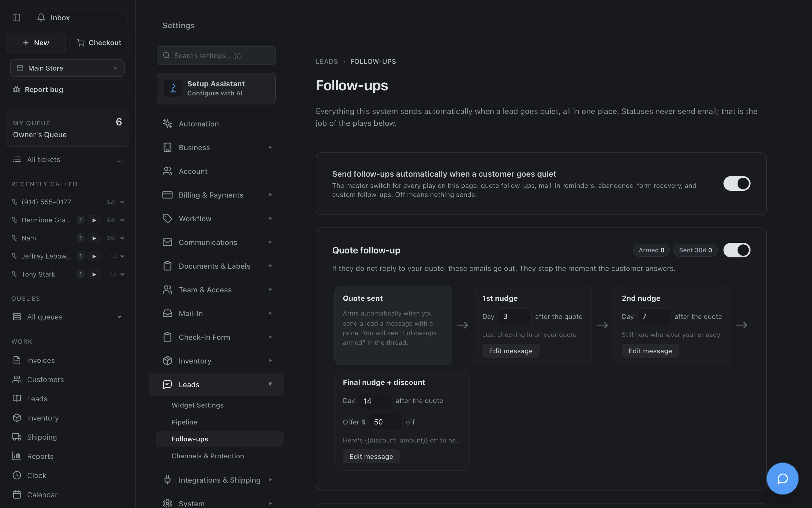Click the settings Inventory box icon
The image size is (812, 508).
click(167, 361)
